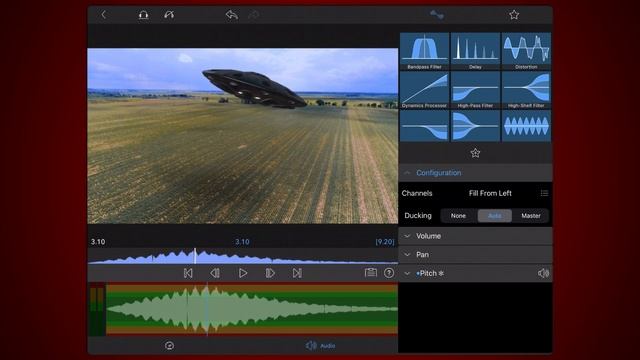Choose the effect thumbnail in bottom-left of grid
Viewport: 640px width, 360px height.
coord(424,126)
